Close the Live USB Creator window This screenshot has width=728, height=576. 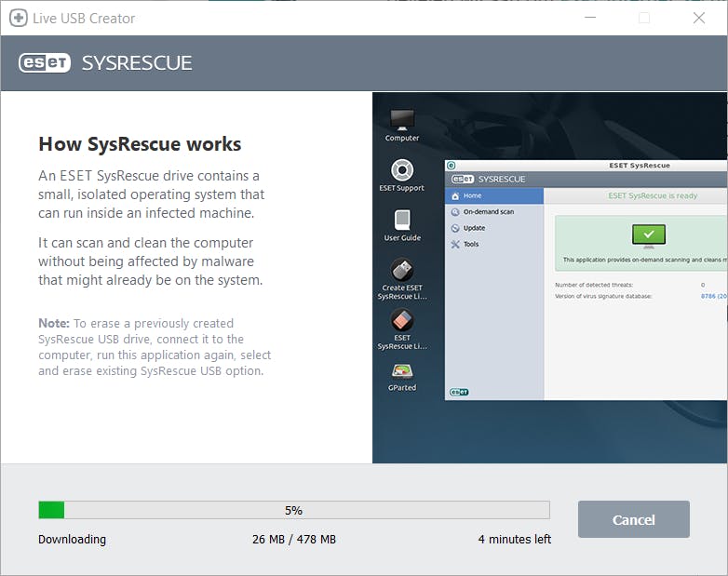(x=699, y=18)
